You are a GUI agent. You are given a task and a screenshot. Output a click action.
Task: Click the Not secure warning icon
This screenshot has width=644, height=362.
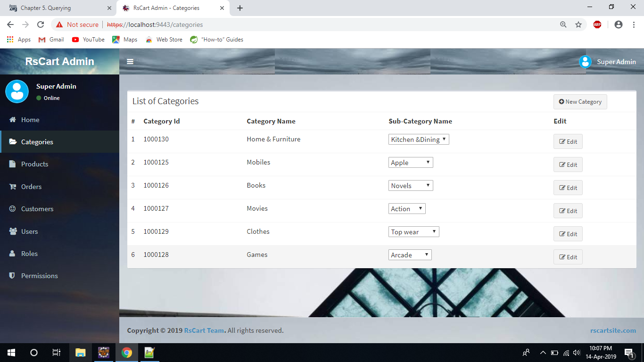[x=59, y=25]
